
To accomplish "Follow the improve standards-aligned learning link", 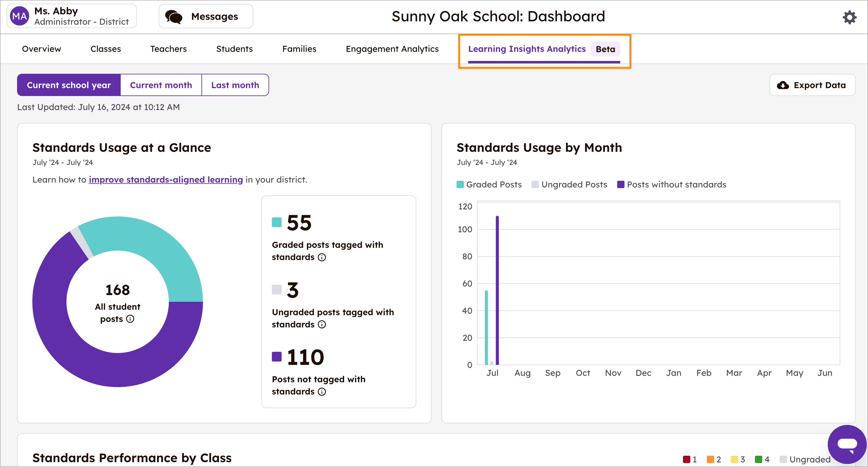I will tap(166, 180).
